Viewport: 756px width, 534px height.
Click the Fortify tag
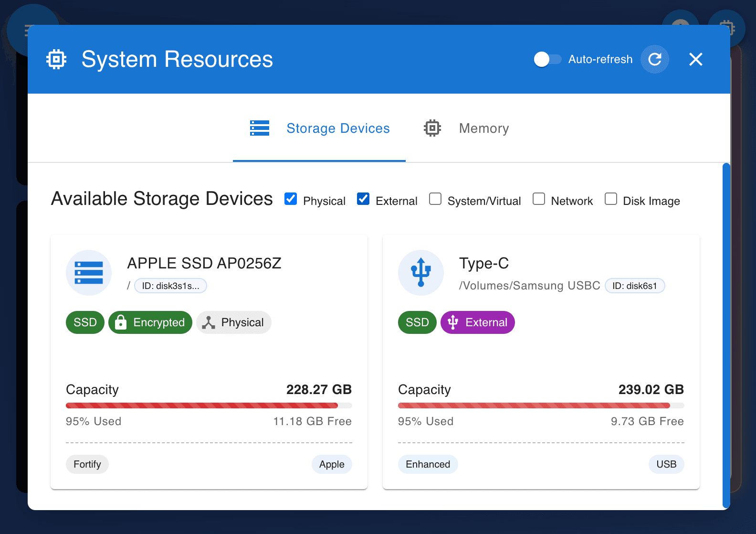(x=87, y=464)
